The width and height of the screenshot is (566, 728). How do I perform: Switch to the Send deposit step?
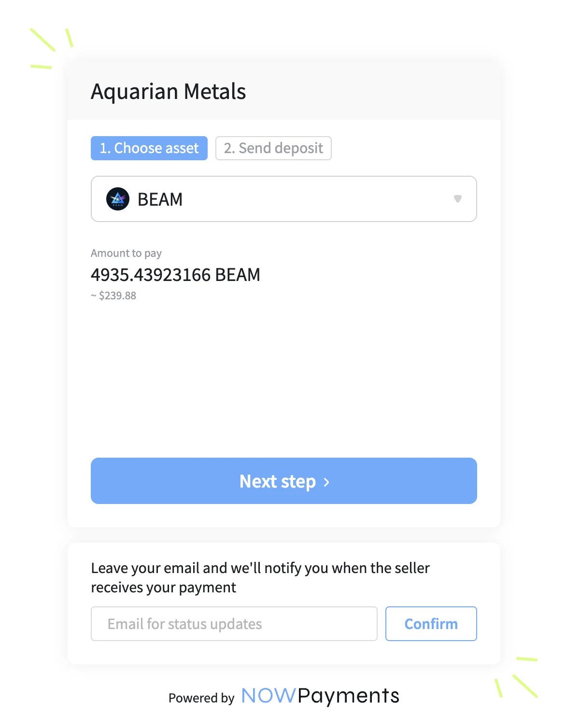coord(273,148)
